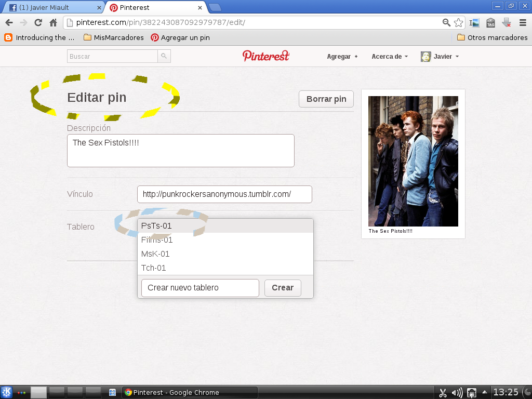
Task: Click the Borrar pin button
Action: [x=326, y=99]
